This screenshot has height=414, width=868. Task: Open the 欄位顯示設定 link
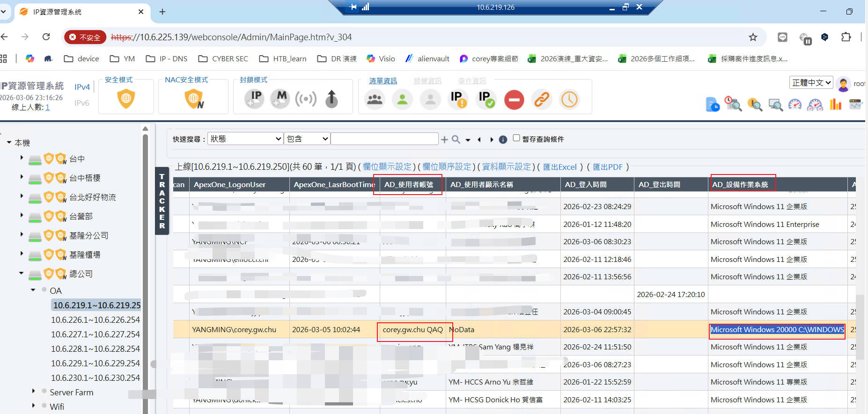point(387,167)
